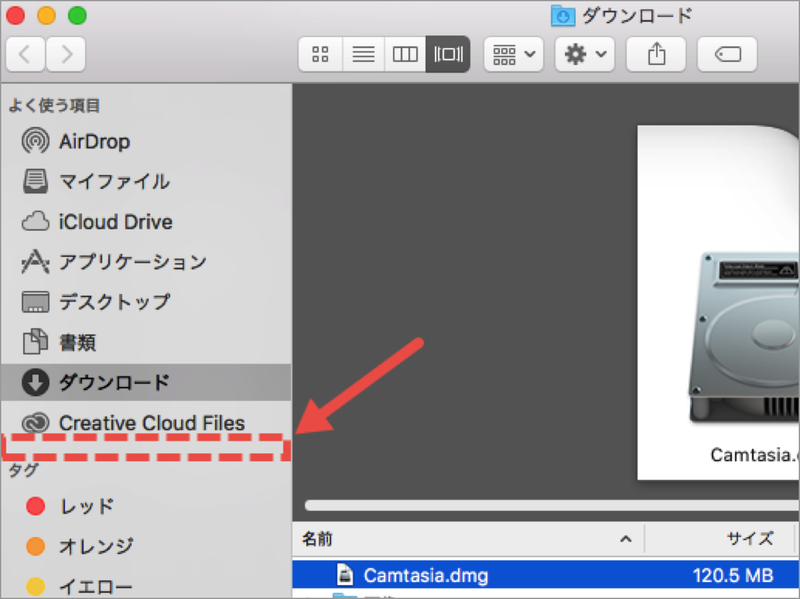Click the Cover Flow horizontal scrollbar

pos(552,505)
